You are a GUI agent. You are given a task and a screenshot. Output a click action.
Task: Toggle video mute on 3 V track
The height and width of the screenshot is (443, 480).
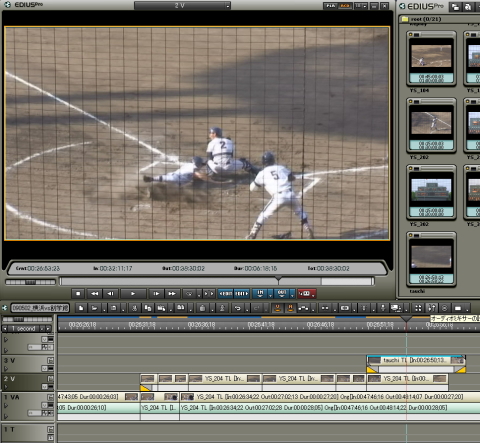pos(44,369)
